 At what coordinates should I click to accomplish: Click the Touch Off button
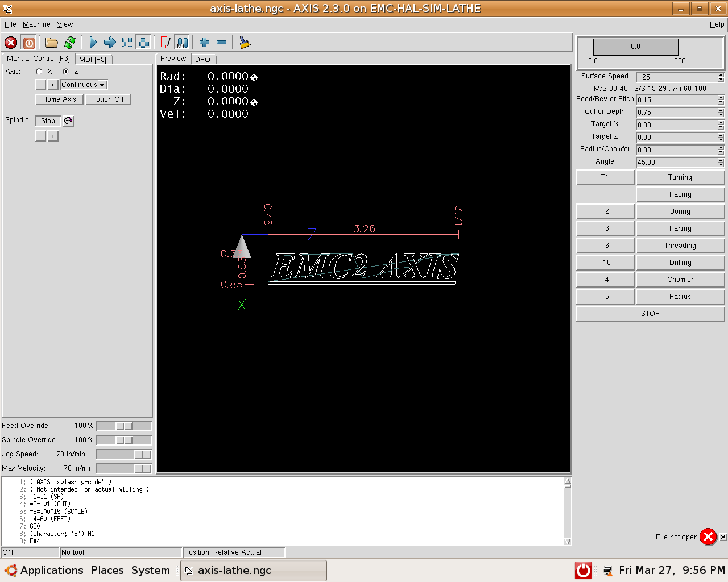pyautogui.click(x=108, y=99)
